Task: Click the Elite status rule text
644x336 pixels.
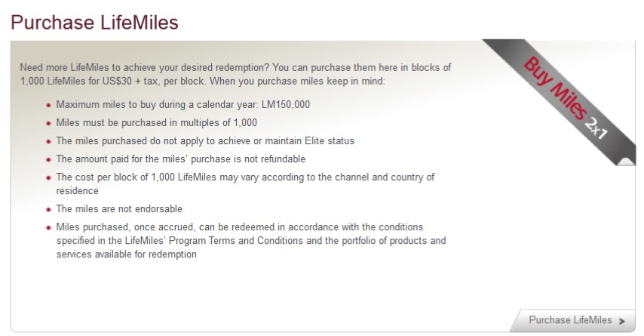Action: click(x=205, y=140)
